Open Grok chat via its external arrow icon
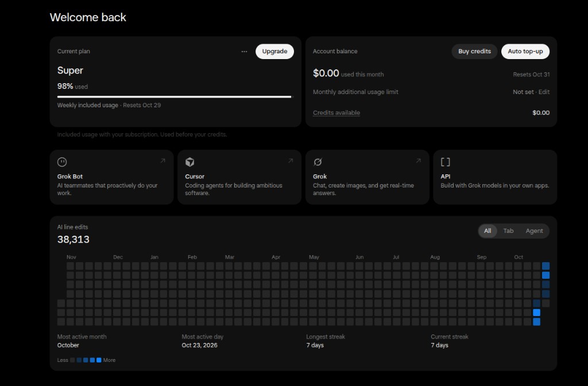This screenshot has height=386, width=588. [419, 161]
